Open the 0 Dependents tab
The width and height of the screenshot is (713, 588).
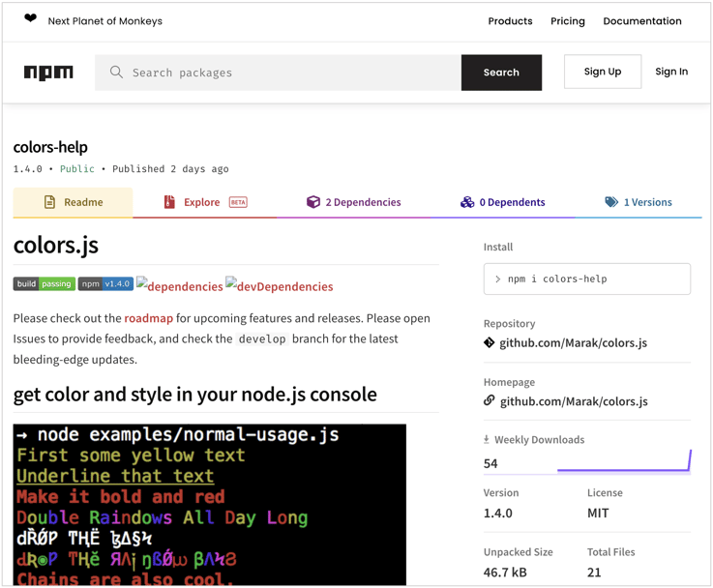[x=503, y=203]
